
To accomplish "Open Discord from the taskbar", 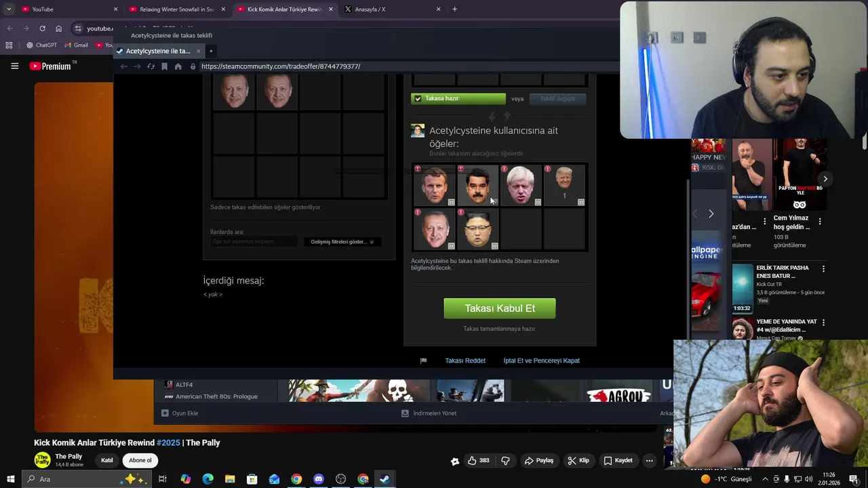I will [x=319, y=479].
